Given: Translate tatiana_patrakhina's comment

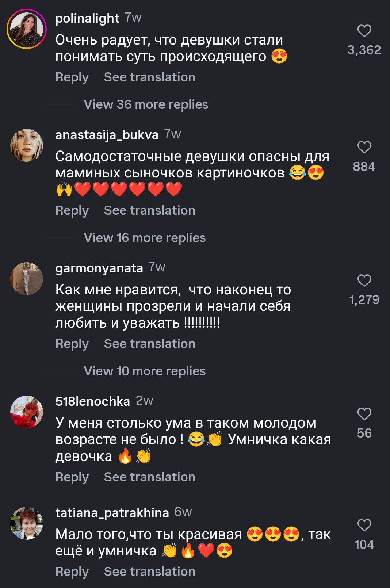Looking at the screenshot, I should (149, 572).
